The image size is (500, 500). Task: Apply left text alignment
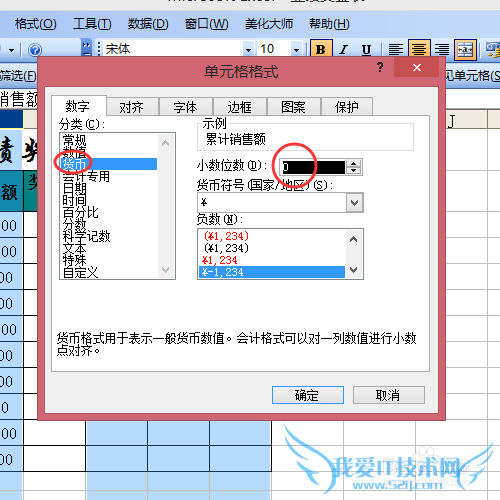point(396,49)
